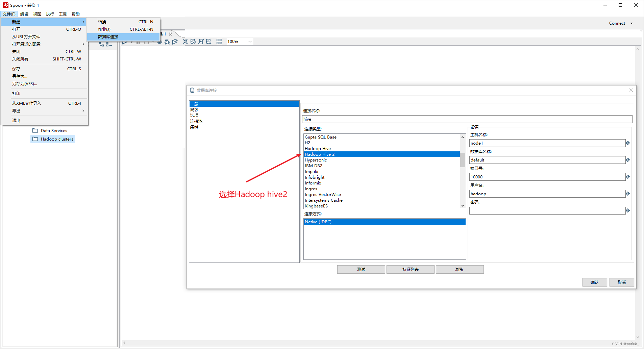The width and height of the screenshot is (644, 349).
Task: Select 从XML文件导入 menu entry
Action: click(44, 103)
